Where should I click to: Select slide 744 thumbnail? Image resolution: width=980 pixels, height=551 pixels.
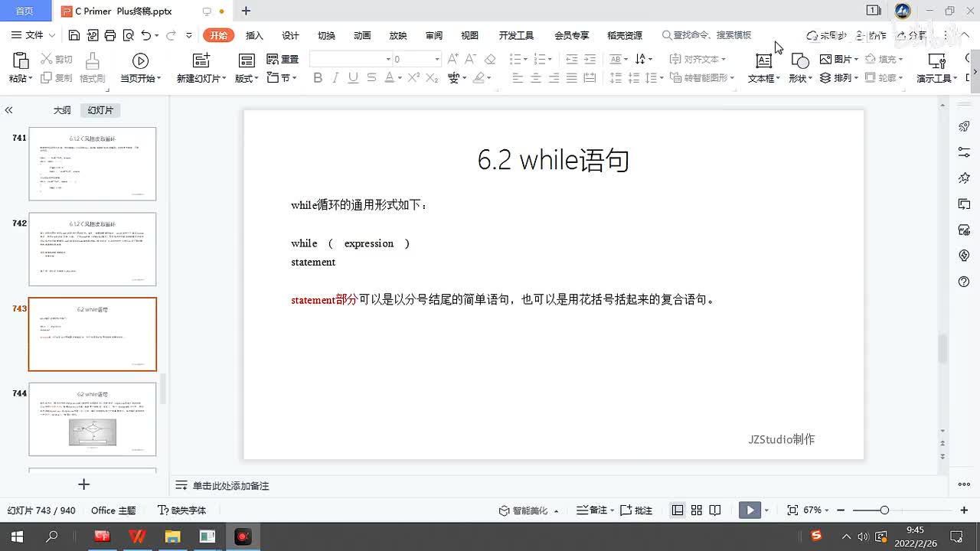tap(93, 419)
